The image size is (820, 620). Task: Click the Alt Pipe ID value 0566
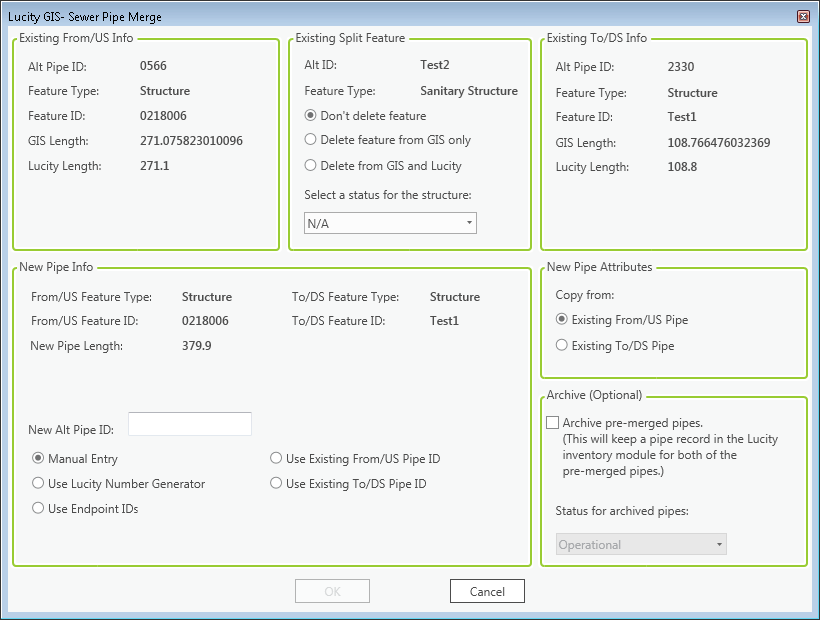pyautogui.click(x=153, y=66)
